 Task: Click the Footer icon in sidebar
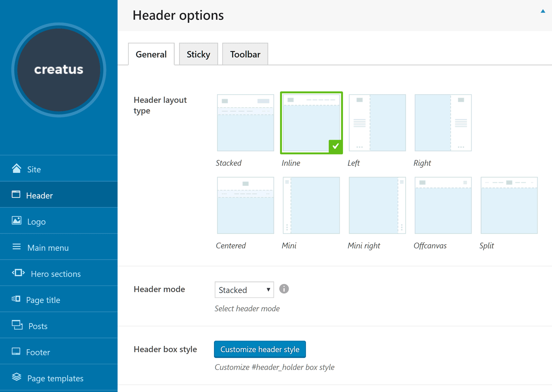pyautogui.click(x=16, y=351)
